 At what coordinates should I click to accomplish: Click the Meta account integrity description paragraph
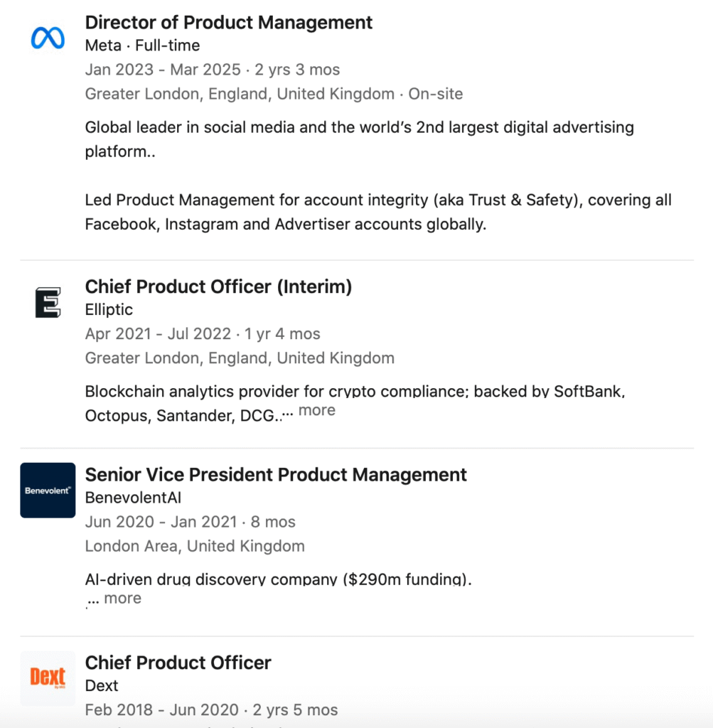pyautogui.click(x=377, y=213)
